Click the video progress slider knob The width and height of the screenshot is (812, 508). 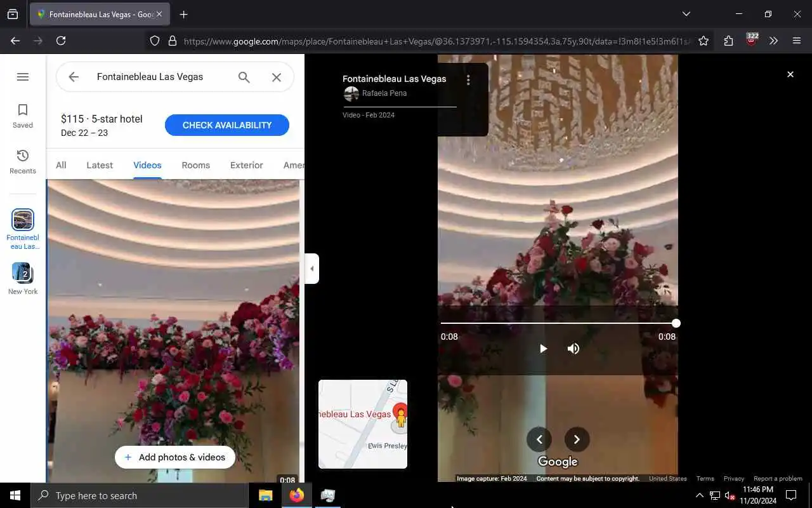(x=676, y=323)
